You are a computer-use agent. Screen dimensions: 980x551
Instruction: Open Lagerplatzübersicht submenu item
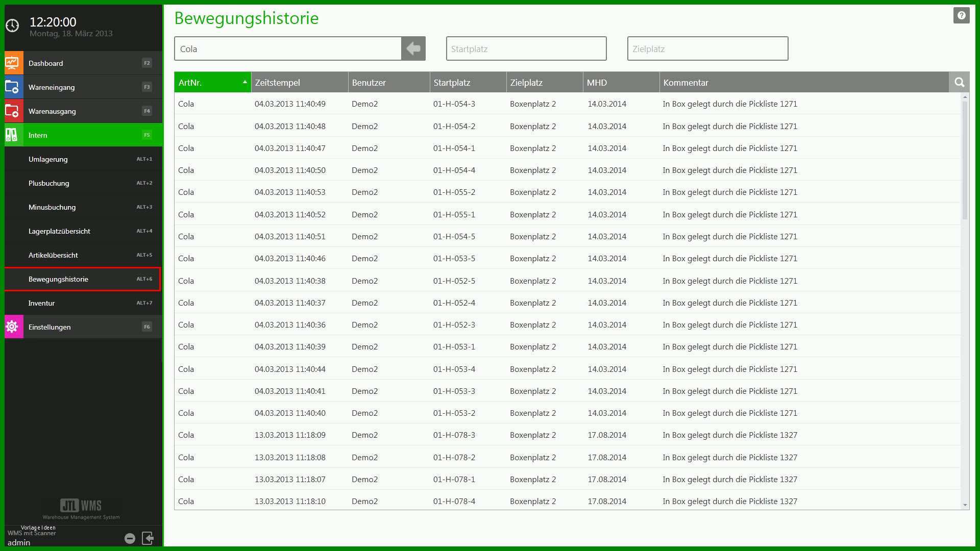pos(84,231)
